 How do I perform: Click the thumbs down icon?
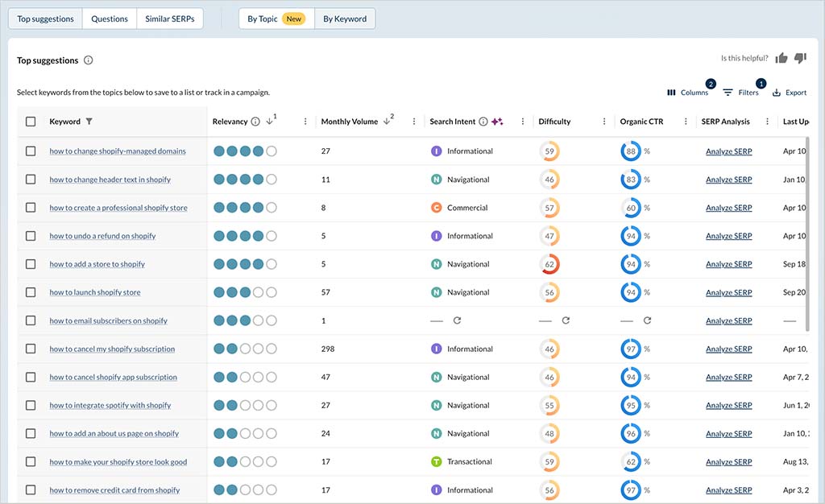pos(800,58)
